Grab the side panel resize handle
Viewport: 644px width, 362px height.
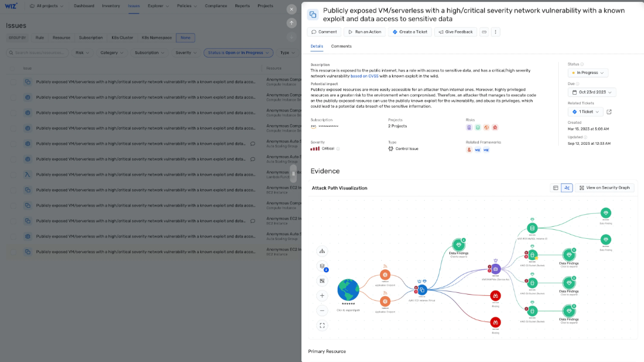click(x=293, y=173)
